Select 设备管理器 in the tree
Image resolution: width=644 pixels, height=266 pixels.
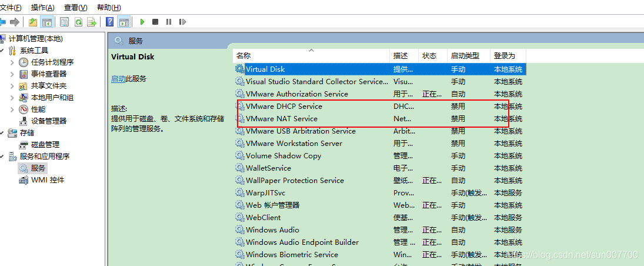(x=48, y=121)
